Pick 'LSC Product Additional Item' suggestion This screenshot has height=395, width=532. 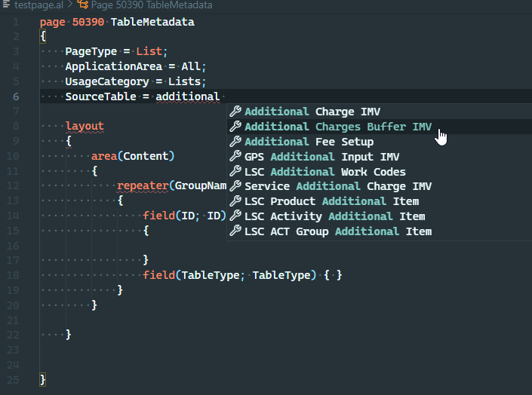380,201
